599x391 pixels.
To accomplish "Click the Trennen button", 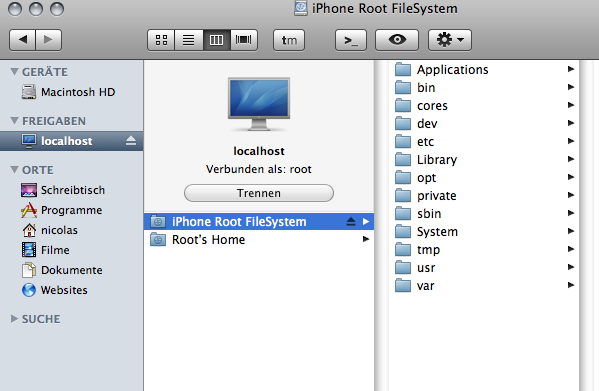I will coord(259,193).
